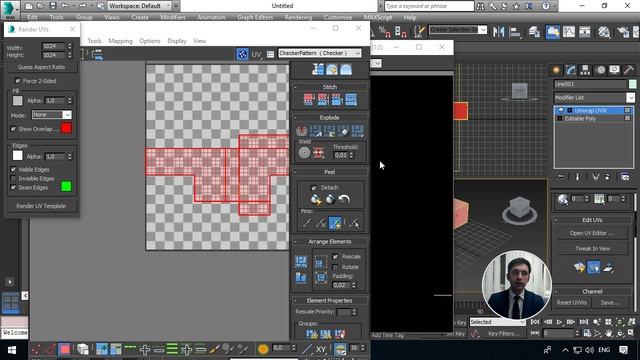Click the Save button in Channel rollout

pyautogui.click(x=609, y=302)
